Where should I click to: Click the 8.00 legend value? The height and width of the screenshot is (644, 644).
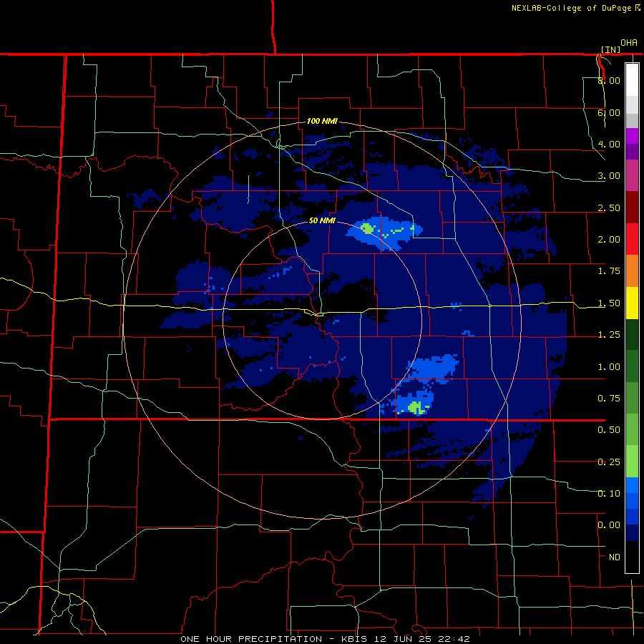coord(609,80)
